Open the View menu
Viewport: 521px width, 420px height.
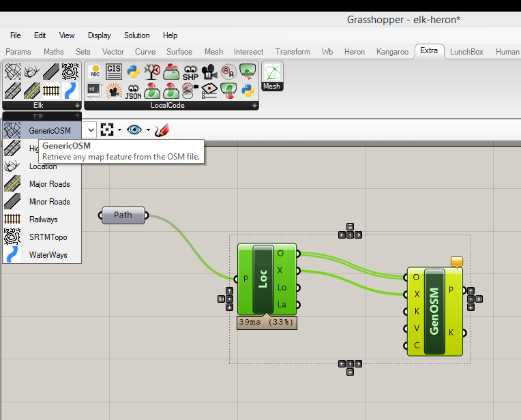pos(67,35)
